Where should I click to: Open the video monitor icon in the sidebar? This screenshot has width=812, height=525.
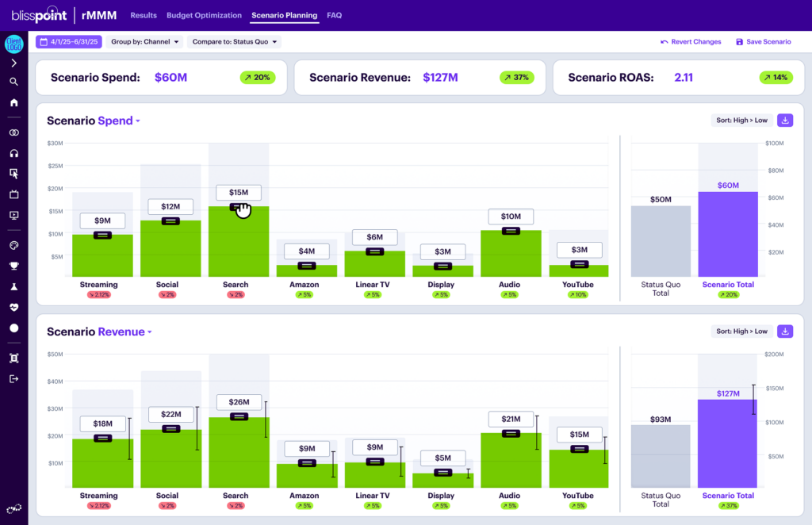[14, 216]
